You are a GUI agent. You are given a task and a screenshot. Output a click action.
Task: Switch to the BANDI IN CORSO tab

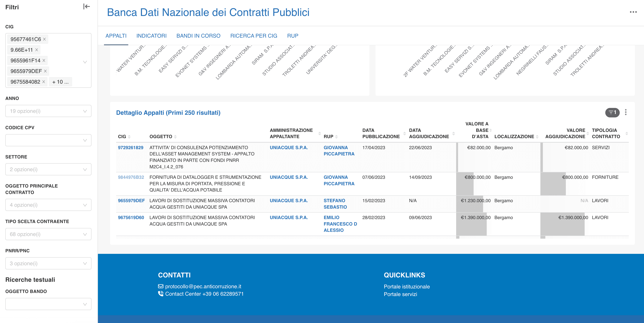198,36
